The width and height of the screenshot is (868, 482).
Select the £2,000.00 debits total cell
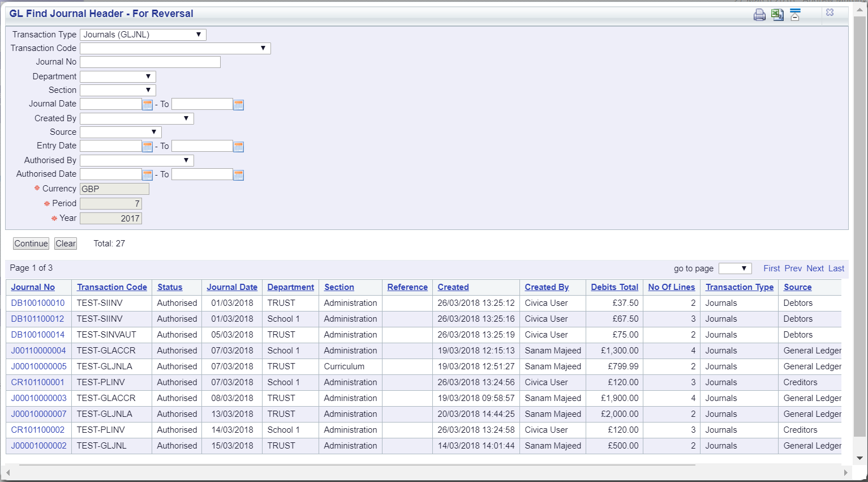(614, 414)
